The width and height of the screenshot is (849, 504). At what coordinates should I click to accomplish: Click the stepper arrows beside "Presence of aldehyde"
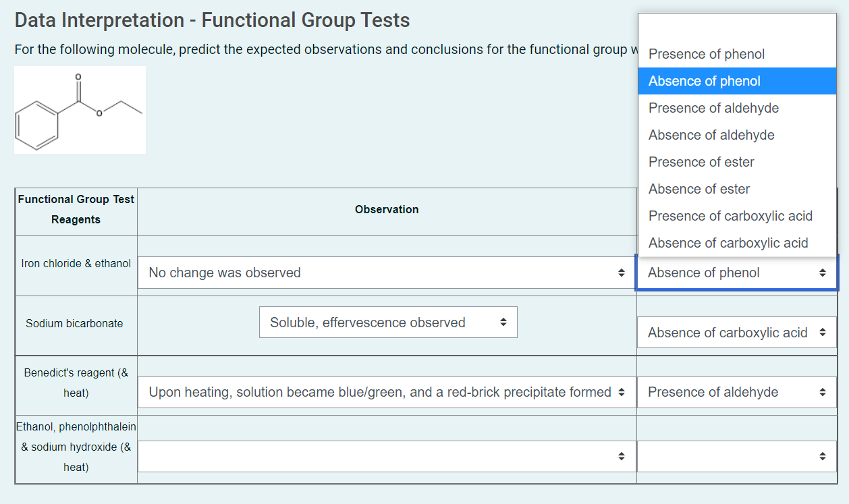click(x=823, y=392)
